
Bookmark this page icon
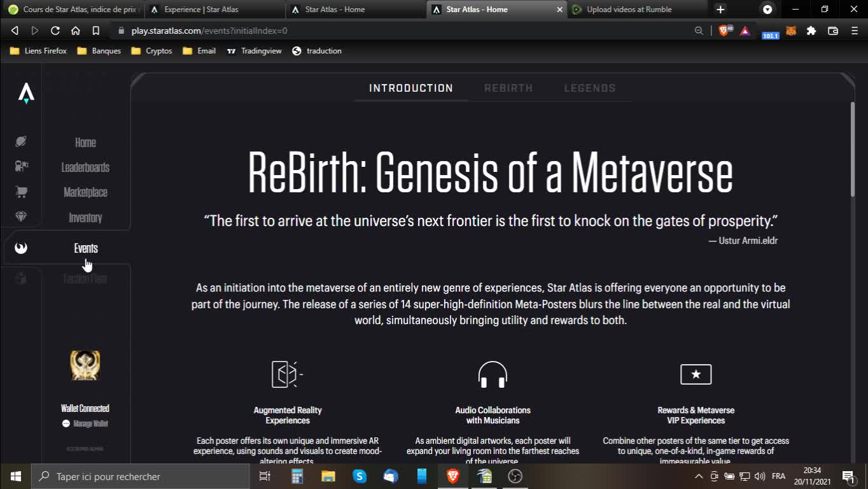tap(95, 31)
